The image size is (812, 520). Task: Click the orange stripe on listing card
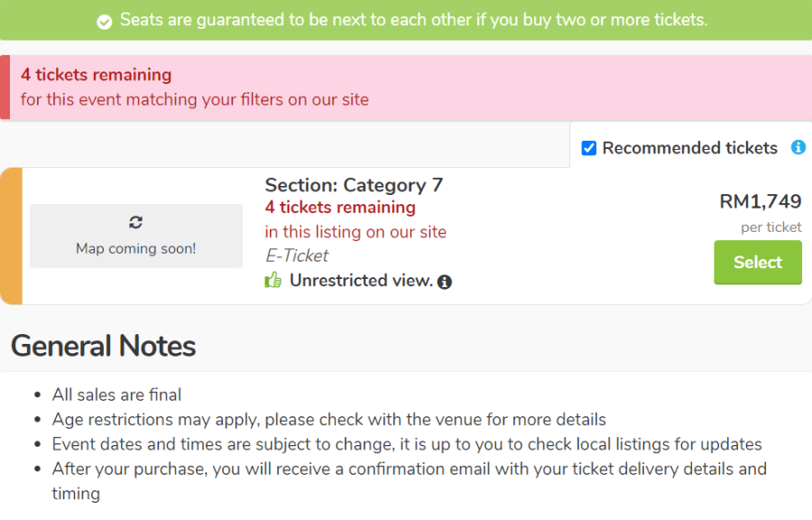[11, 236]
